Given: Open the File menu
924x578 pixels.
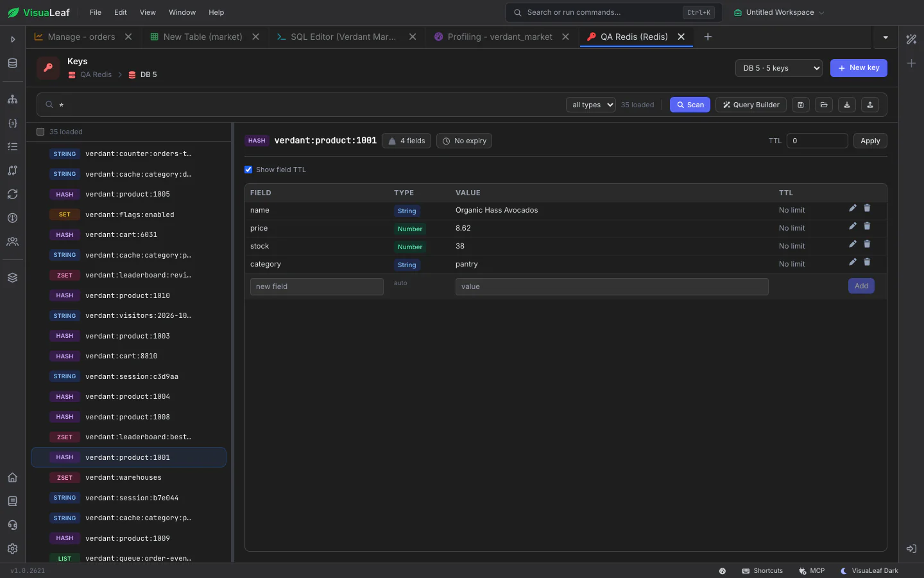Looking at the screenshot, I should 96,12.
